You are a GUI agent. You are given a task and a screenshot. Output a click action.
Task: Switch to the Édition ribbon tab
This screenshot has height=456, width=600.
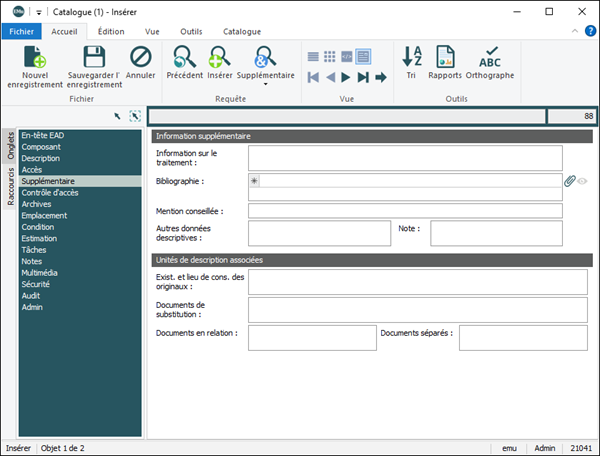point(111,31)
